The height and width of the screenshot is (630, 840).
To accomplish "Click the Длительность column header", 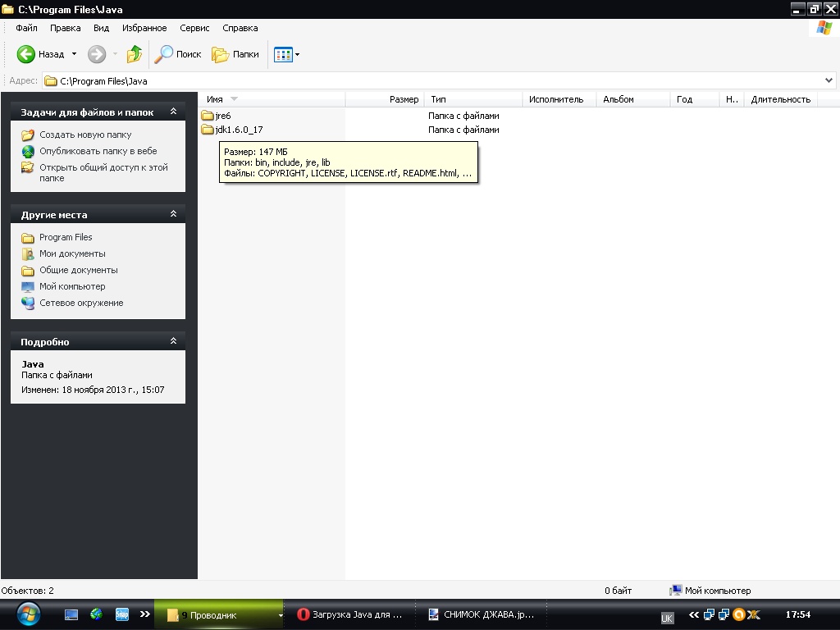I will tap(781, 99).
